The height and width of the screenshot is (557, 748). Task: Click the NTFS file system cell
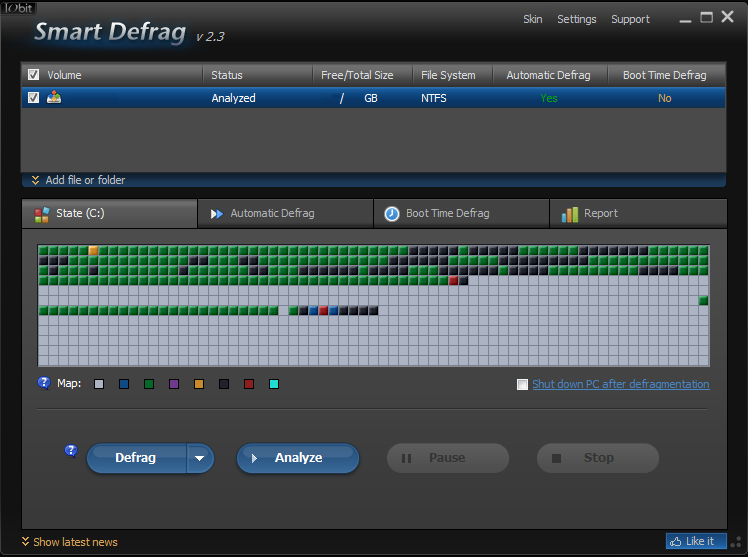tap(434, 98)
